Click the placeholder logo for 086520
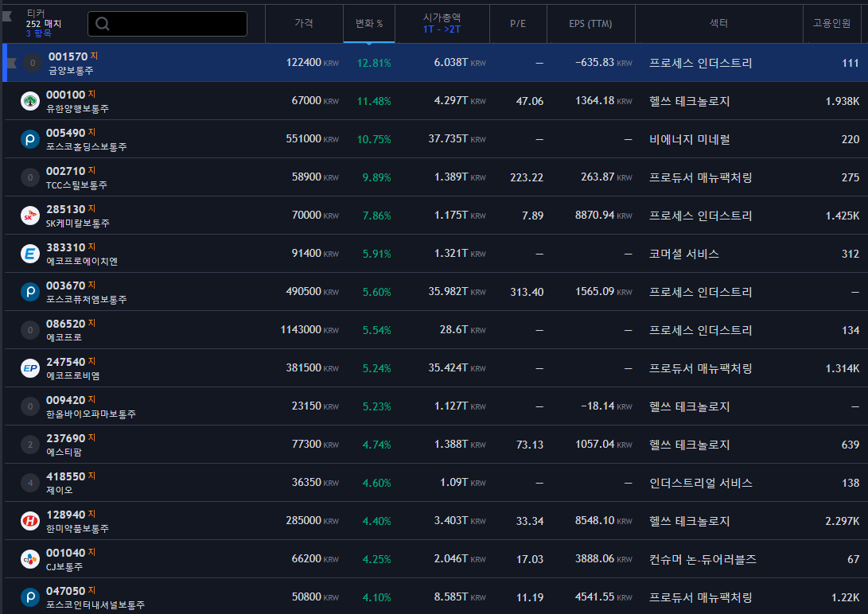Viewport: 868px width, 614px height. pos(30,330)
